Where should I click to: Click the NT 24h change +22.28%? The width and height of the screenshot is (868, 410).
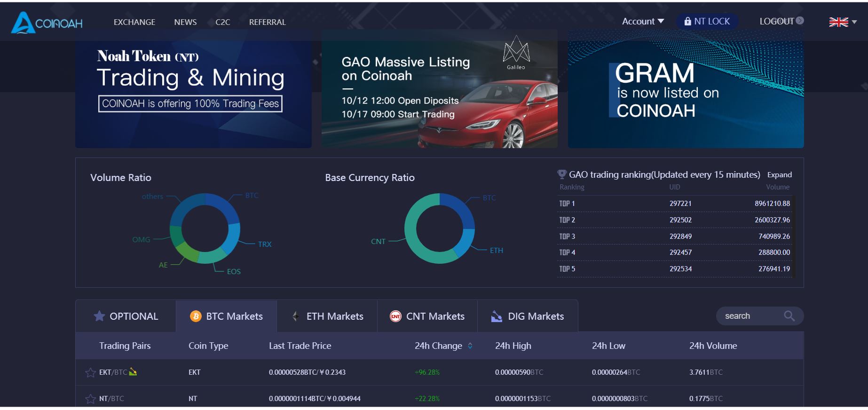click(427, 399)
